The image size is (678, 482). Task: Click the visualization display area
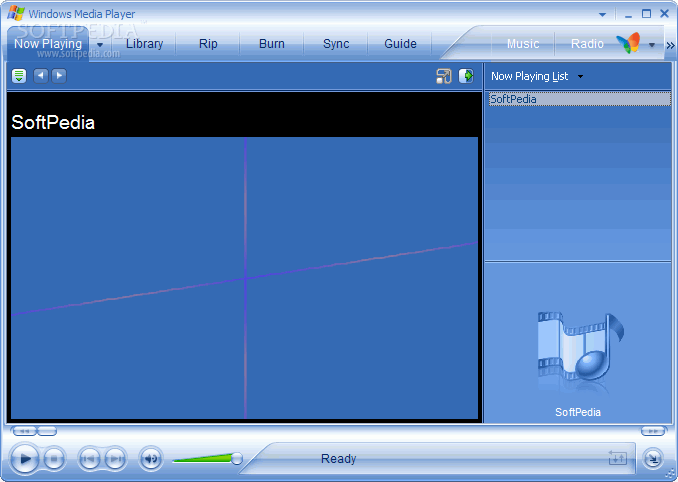click(x=244, y=278)
